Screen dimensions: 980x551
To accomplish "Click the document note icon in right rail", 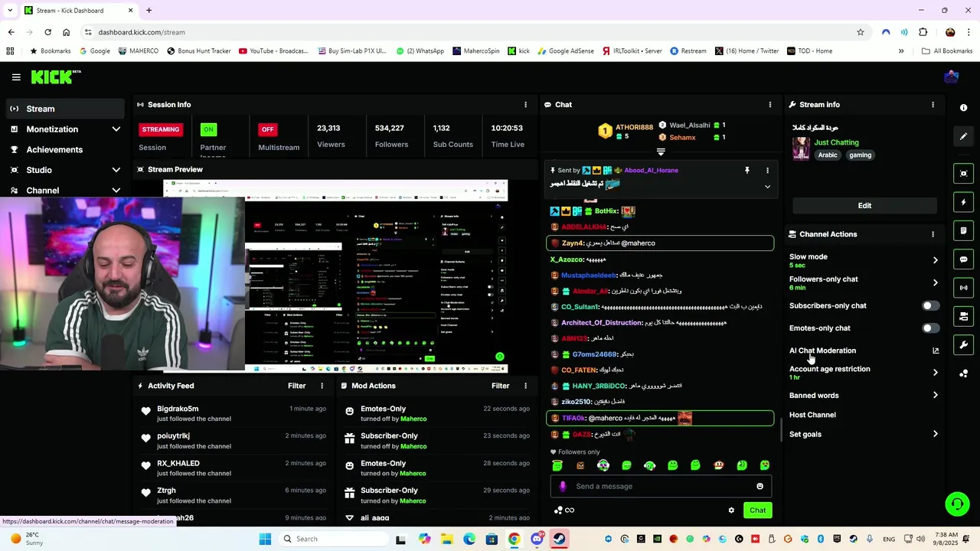I will [x=964, y=230].
